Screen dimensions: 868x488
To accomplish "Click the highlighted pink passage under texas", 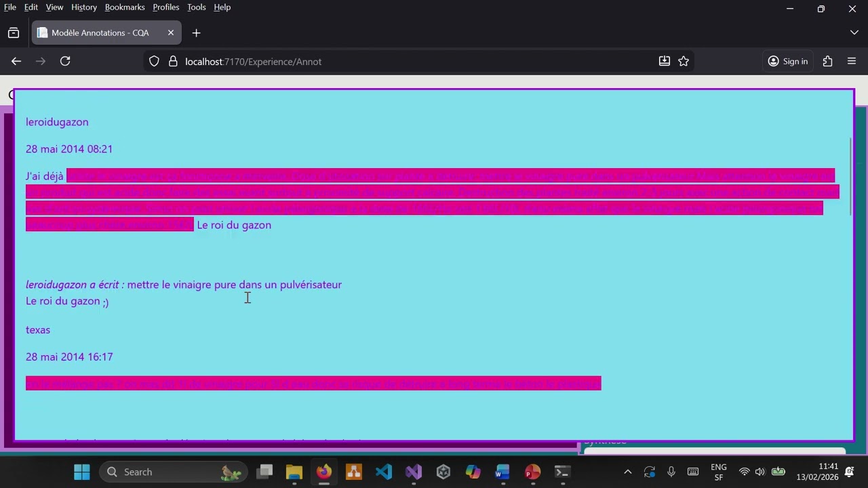I will click(x=313, y=384).
